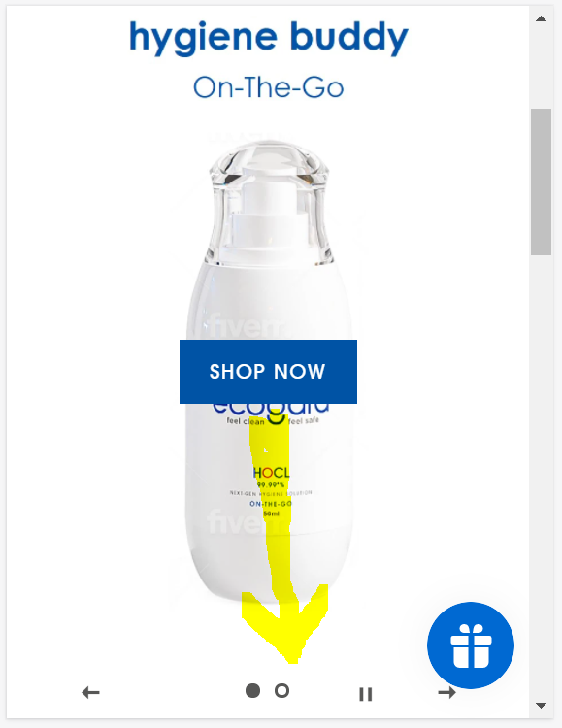Click the scrollbar down arrow
The width and height of the screenshot is (562, 728).
pos(541,706)
